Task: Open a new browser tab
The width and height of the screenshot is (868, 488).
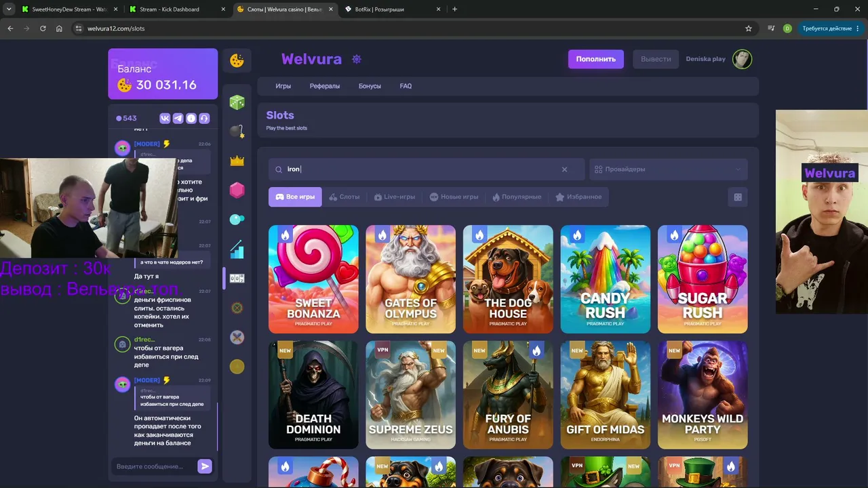Action: (x=454, y=9)
